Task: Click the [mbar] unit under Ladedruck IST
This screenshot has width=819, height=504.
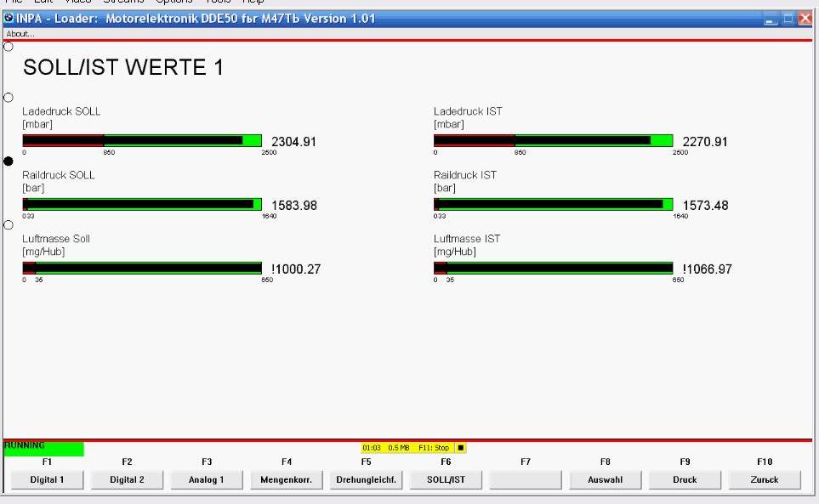Action: click(x=449, y=124)
